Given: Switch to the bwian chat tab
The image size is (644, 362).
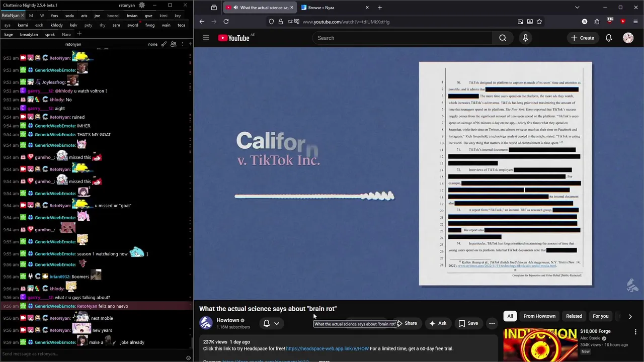Looking at the screenshot, I should tap(132, 16).
